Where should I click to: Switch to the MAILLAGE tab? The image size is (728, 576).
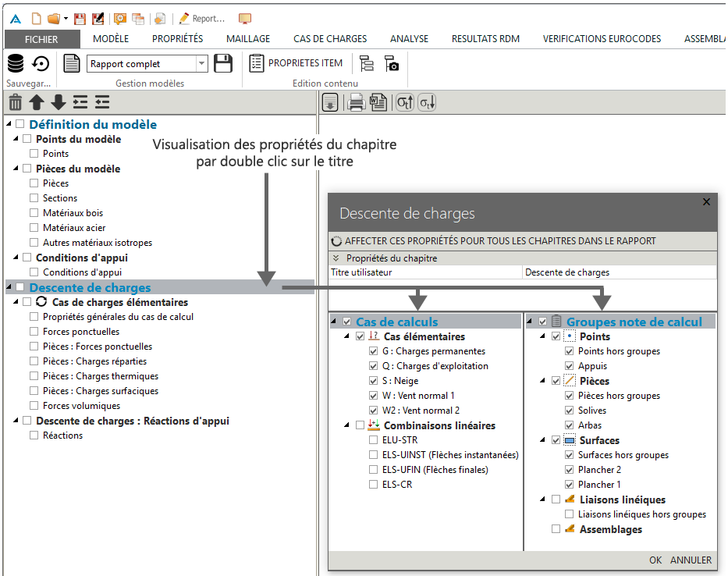pyautogui.click(x=248, y=39)
